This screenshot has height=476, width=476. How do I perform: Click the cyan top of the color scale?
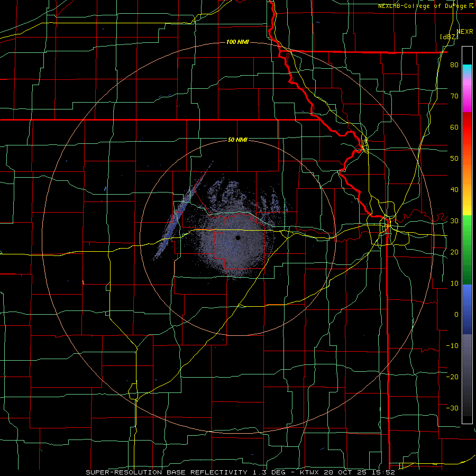click(467, 68)
